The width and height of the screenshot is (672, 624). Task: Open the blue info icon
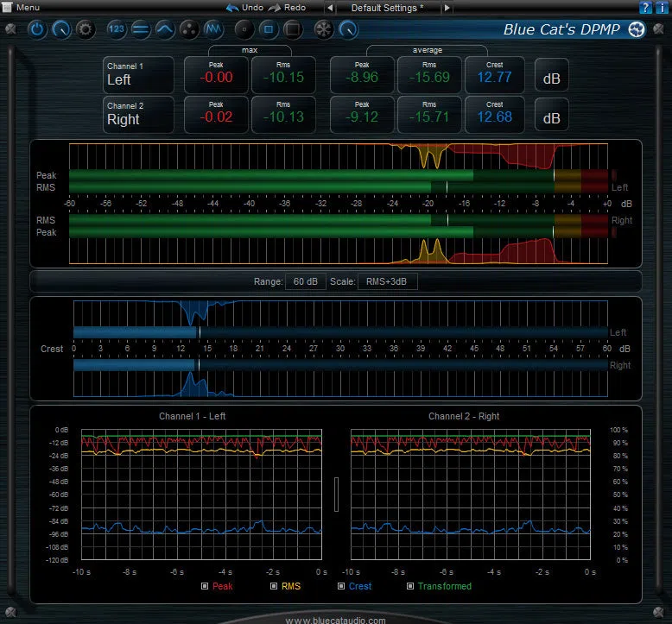tap(662, 7)
